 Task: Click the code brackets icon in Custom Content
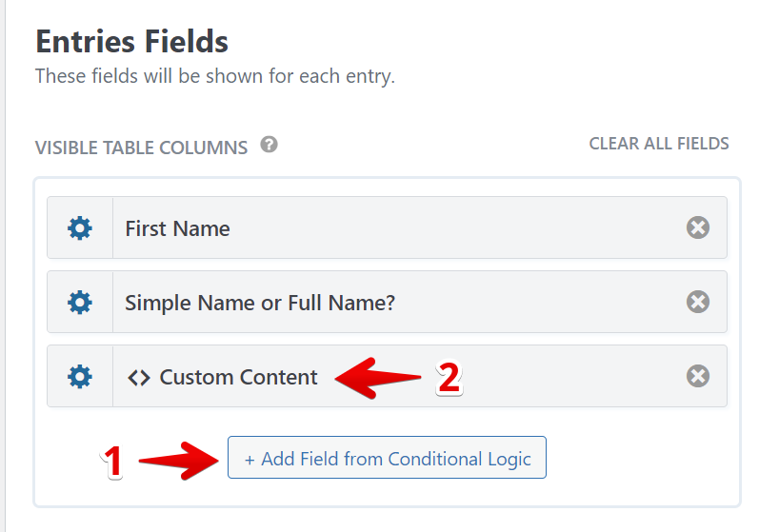139,377
